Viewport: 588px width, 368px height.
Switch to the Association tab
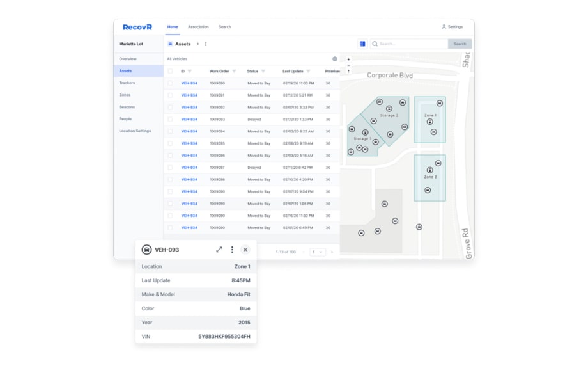[198, 27]
